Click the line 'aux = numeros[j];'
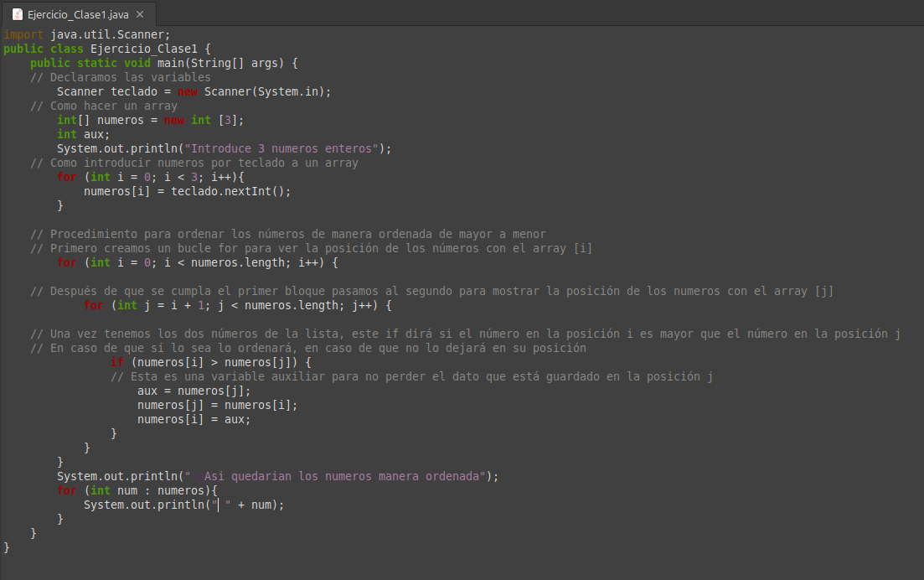This screenshot has width=924, height=580. (x=194, y=391)
